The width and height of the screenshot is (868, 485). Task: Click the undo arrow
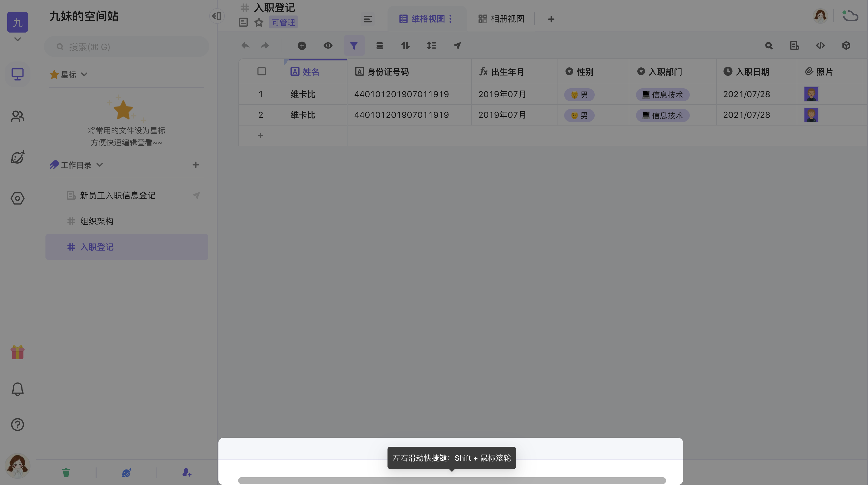point(245,45)
